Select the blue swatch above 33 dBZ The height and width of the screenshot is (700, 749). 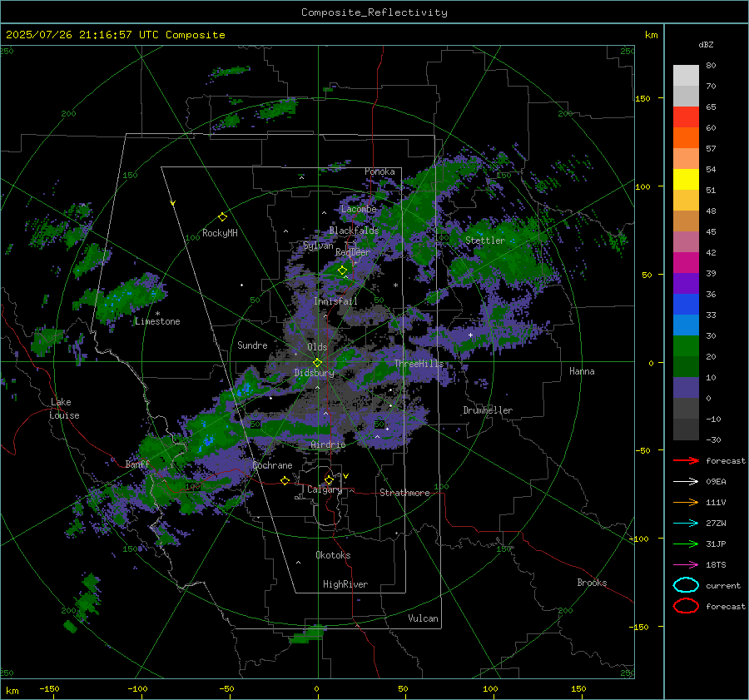click(686, 305)
